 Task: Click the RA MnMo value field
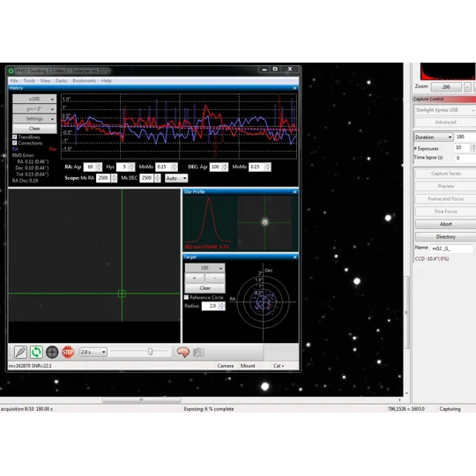click(163, 167)
